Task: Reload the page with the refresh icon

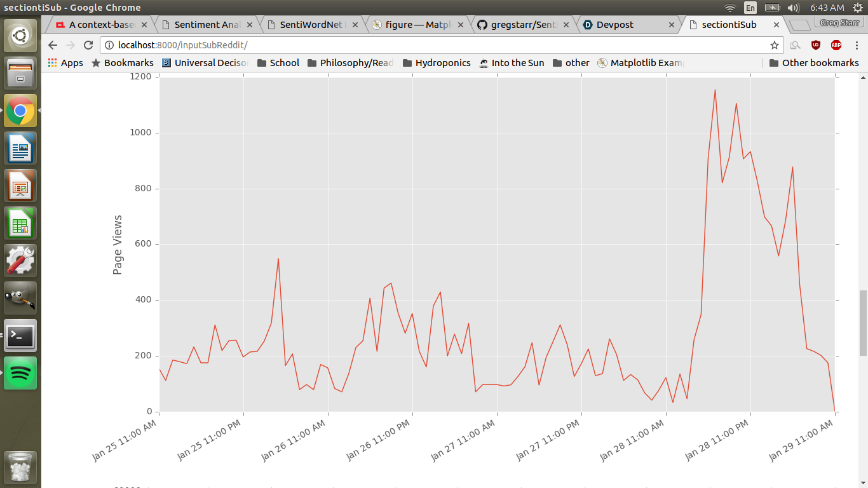Action: click(88, 45)
